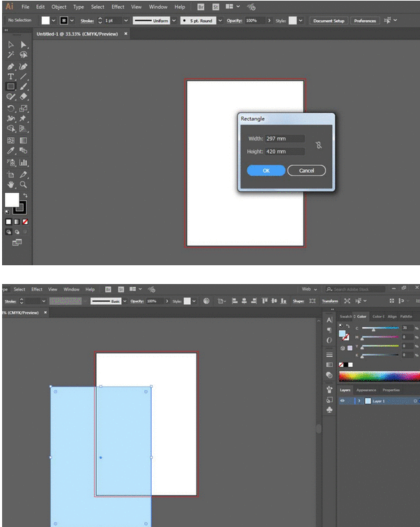
Task: Select the Magic Wand tool
Action: click(x=10, y=55)
